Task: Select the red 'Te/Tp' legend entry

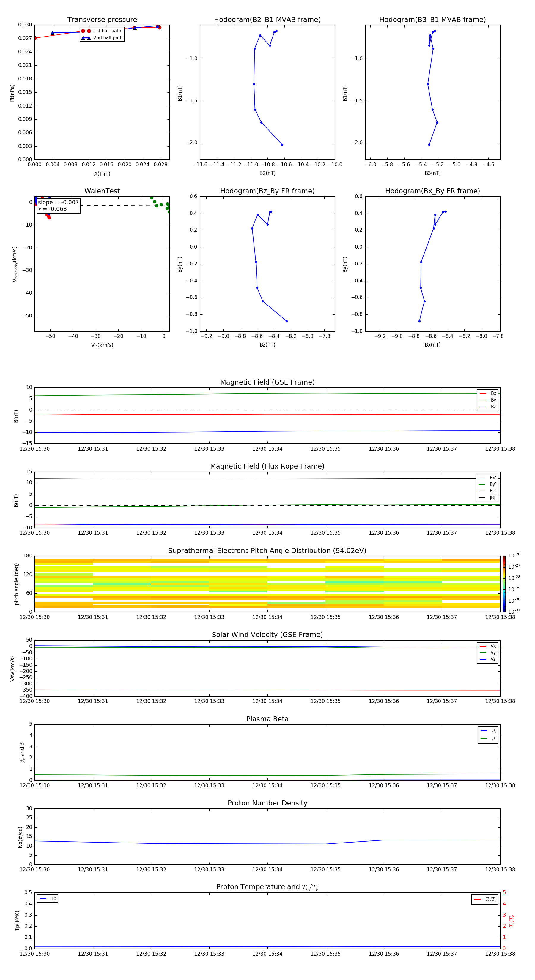Action: click(x=485, y=899)
